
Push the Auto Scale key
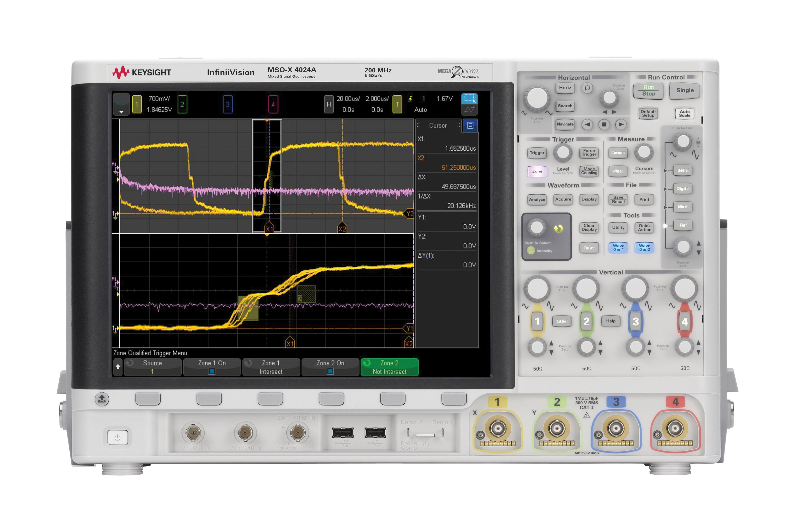coord(684,114)
